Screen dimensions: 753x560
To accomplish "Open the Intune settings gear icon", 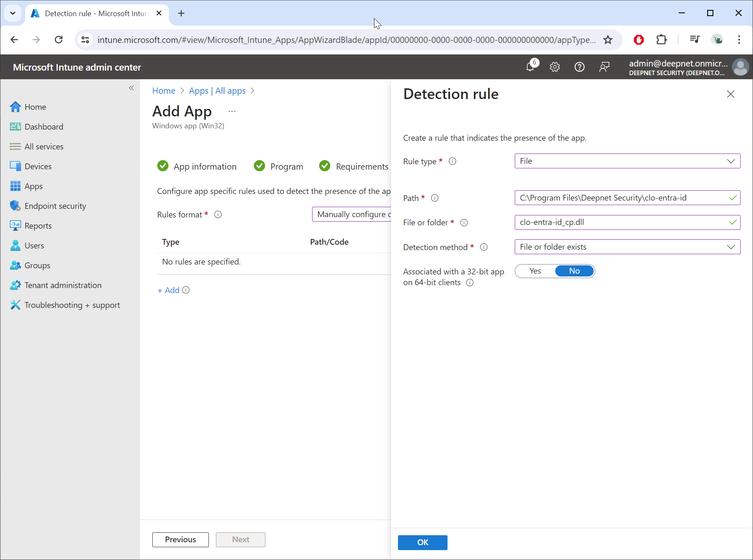I will 554,67.
